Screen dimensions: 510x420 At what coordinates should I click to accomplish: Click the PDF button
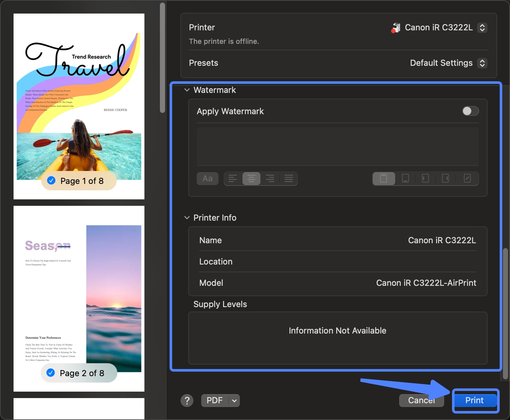pyautogui.click(x=215, y=401)
